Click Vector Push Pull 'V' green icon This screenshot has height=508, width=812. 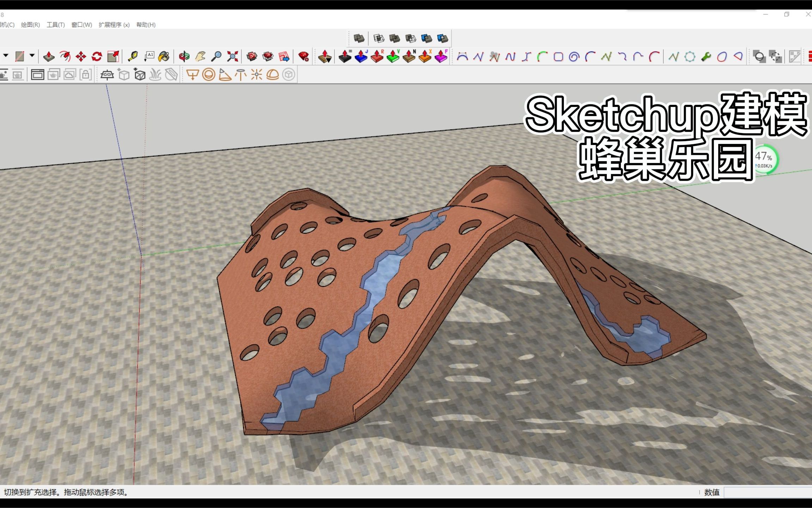point(393,56)
